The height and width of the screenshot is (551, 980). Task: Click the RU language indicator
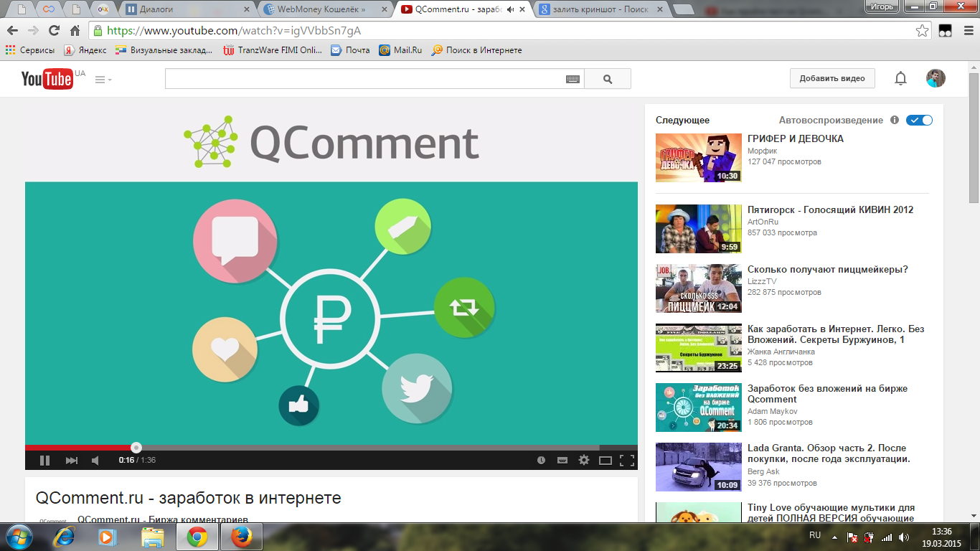815,535
